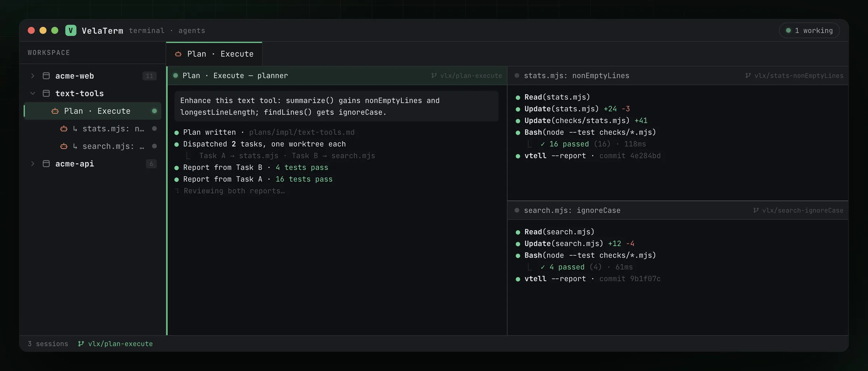
Task: Click the vlx/stats-nonEmptyLines branch label
Action: 799,76
